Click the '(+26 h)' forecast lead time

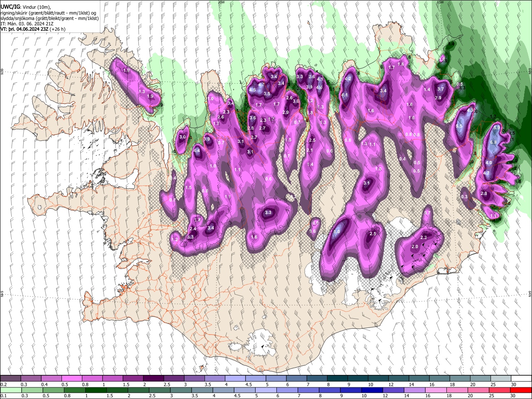[x=57, y=30]
